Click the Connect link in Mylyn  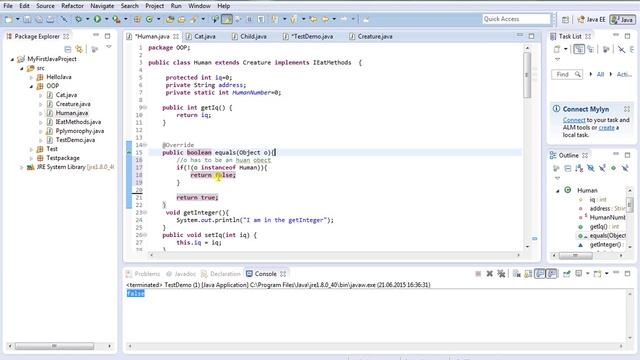(x=574, y=120)
